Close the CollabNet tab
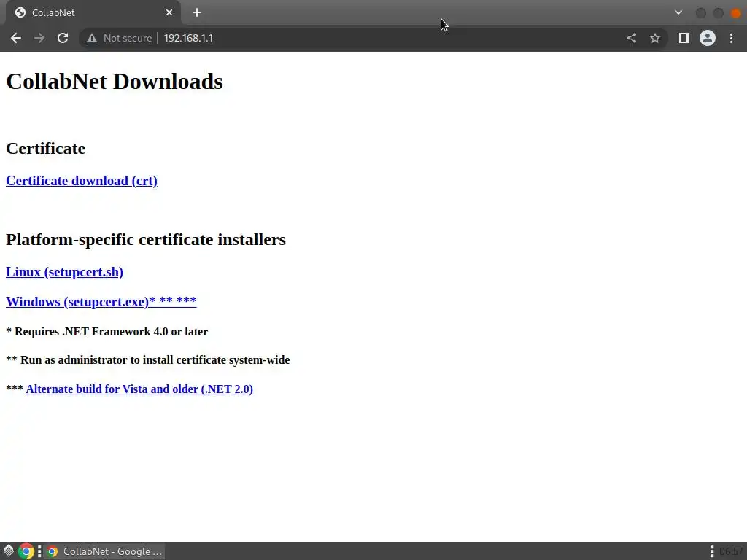This screenshot has width=747, height=560. [169, 13]
